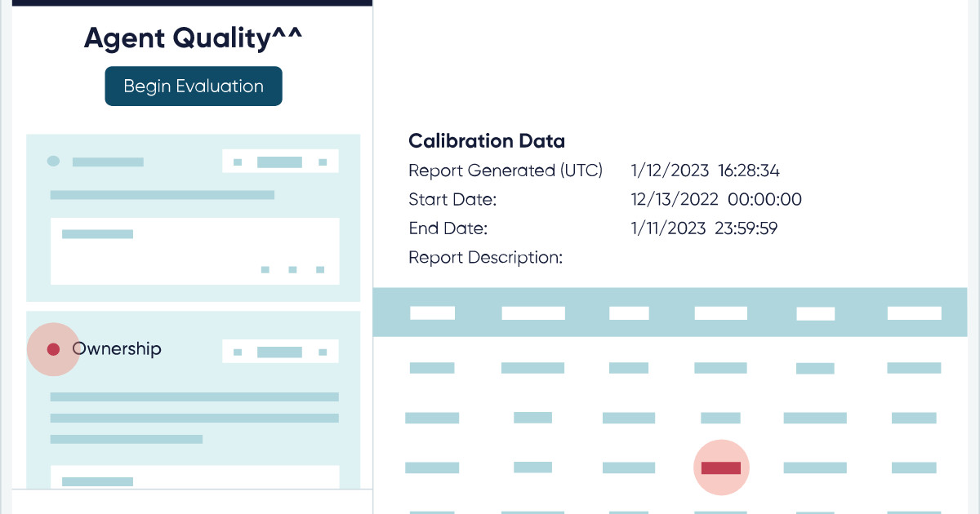The image size is (980, 514).
Task: Select the left square icon in the Ownership card header
Action: point(238,352)
